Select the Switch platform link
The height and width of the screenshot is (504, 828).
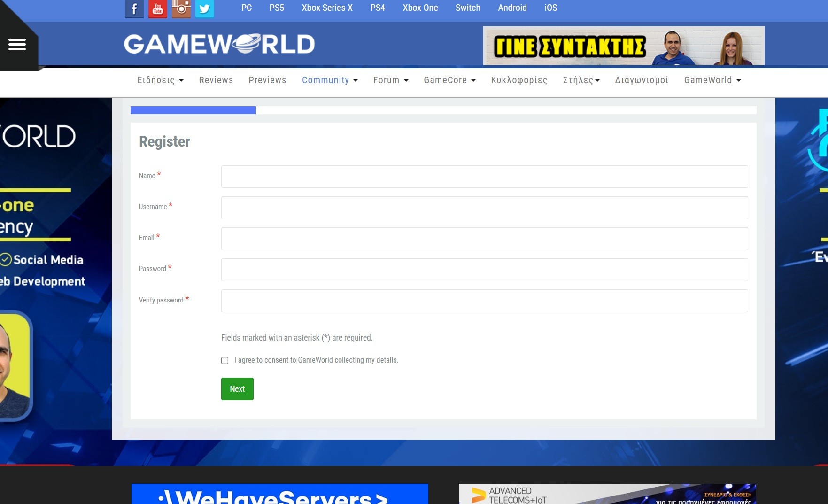coord(468,8)
